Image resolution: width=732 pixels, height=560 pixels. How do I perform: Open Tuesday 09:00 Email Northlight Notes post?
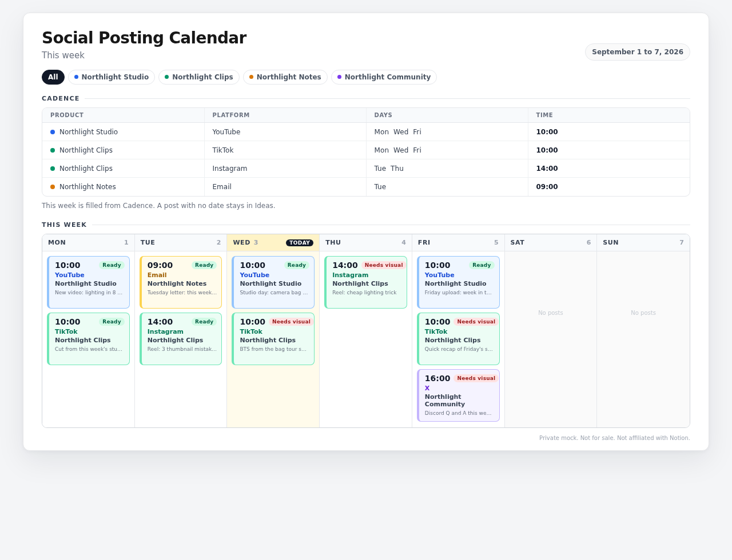[x=181, y=282]
